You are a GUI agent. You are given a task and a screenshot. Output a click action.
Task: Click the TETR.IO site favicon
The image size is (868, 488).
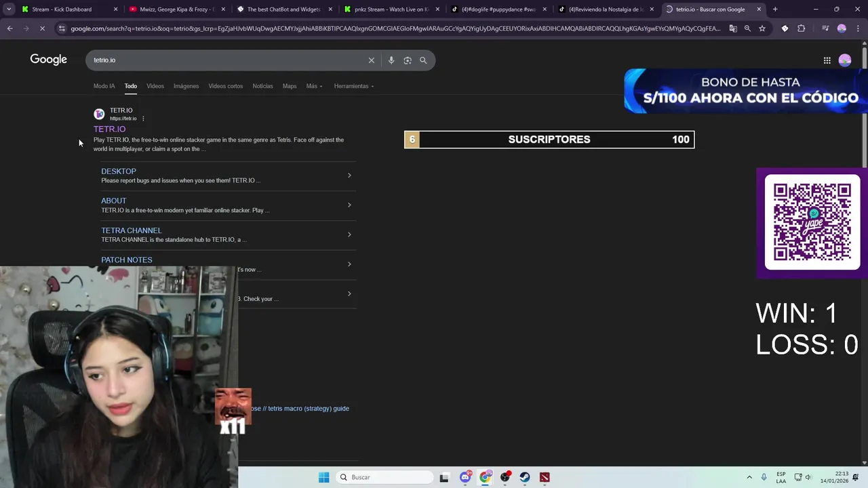click(99, 114)
